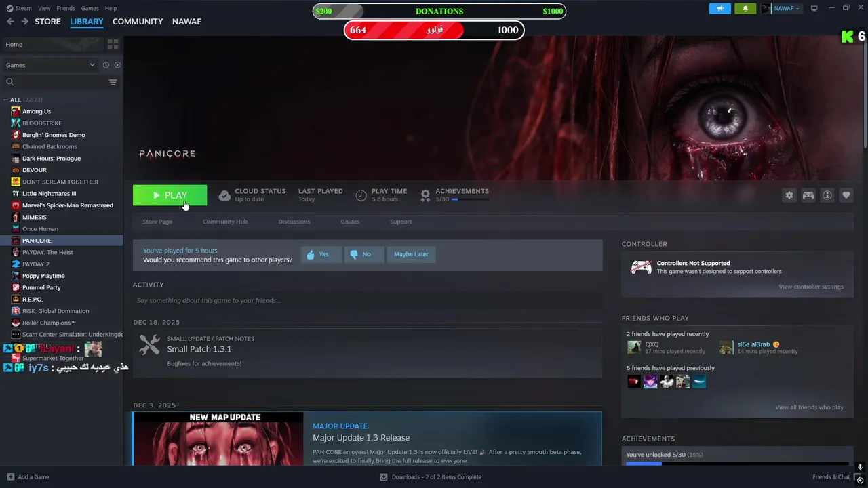Click the main page vertical scrollbar

[865, 91]
